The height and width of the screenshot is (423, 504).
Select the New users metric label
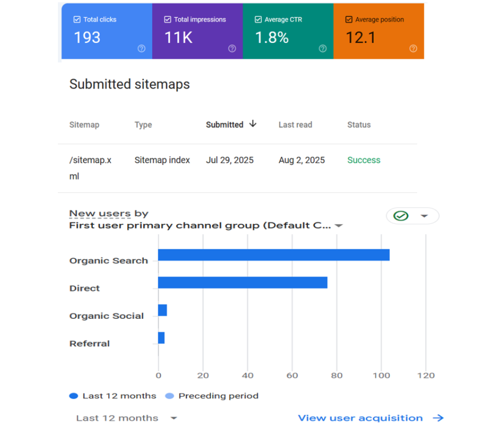point(100,214)
